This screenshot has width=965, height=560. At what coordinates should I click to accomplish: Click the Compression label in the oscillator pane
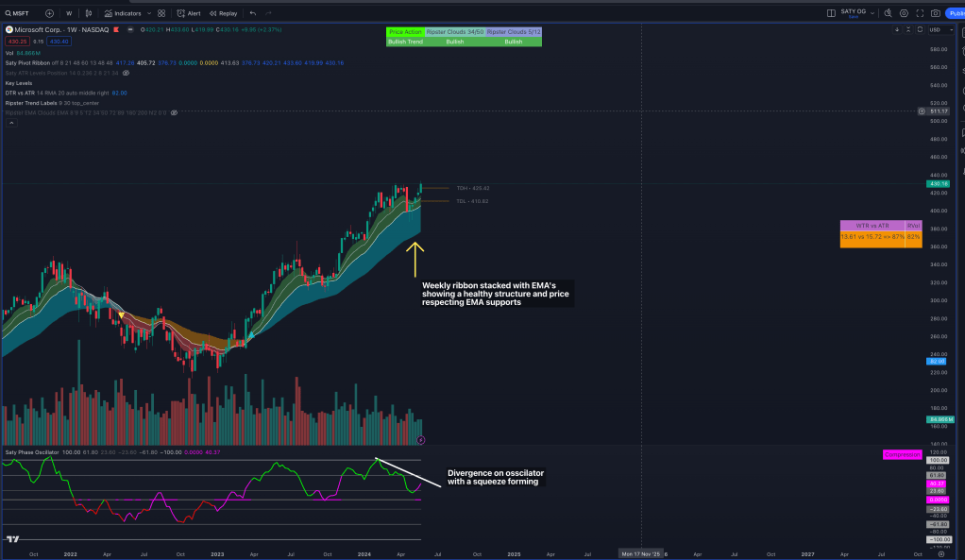pos(902,454)
